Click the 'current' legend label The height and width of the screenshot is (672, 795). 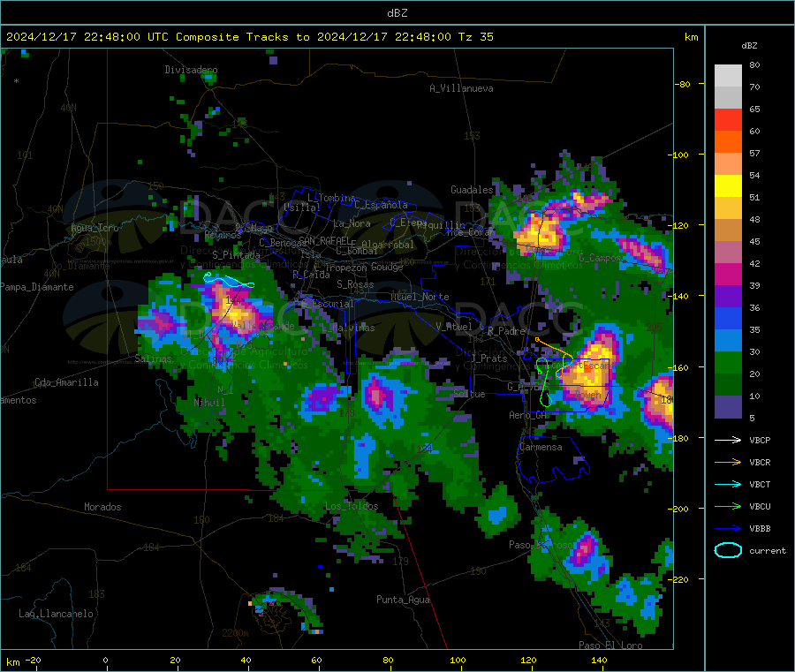point(767,550)
